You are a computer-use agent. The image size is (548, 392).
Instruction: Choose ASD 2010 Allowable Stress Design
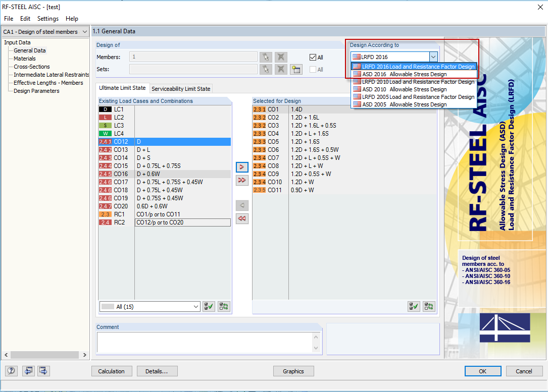tap(414, 89)
